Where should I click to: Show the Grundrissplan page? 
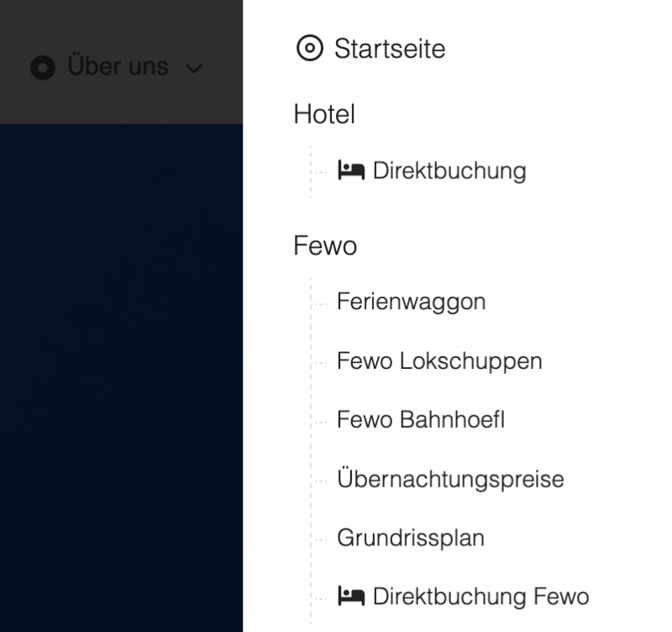411,538
